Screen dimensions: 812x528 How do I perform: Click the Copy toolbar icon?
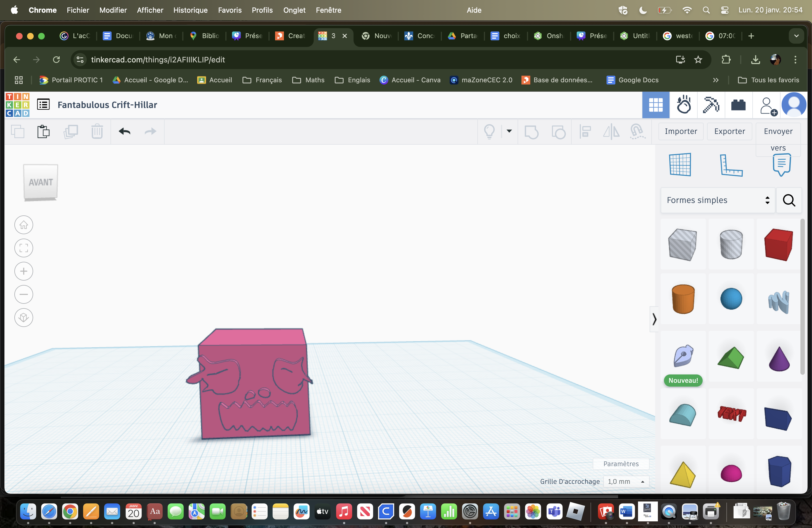(x=18, y=131)
